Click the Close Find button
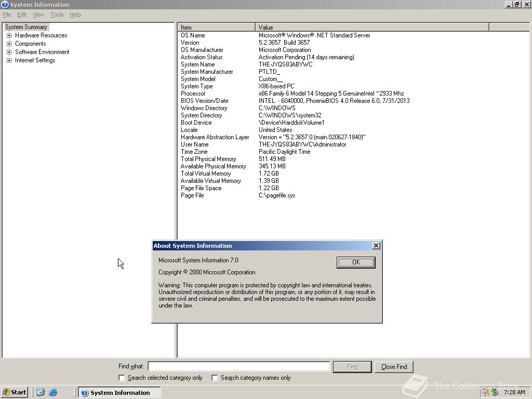Screen dimensions: 532x399 394,367
